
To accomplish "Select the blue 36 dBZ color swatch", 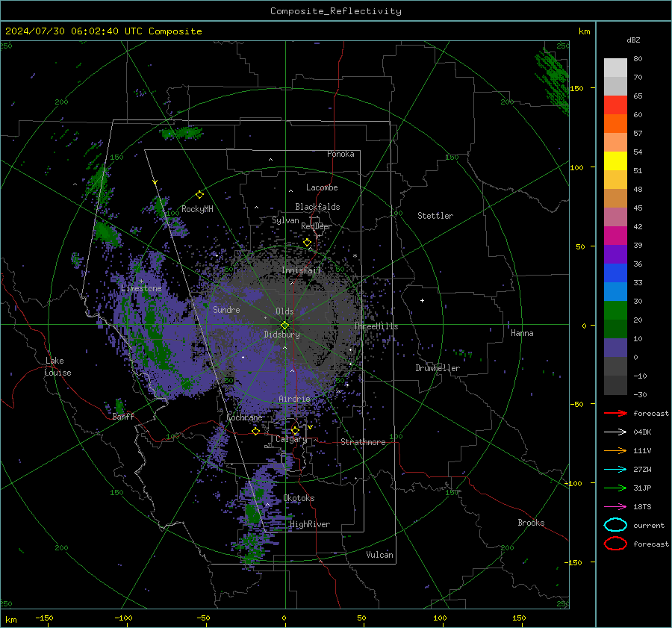I will point(615,273).
